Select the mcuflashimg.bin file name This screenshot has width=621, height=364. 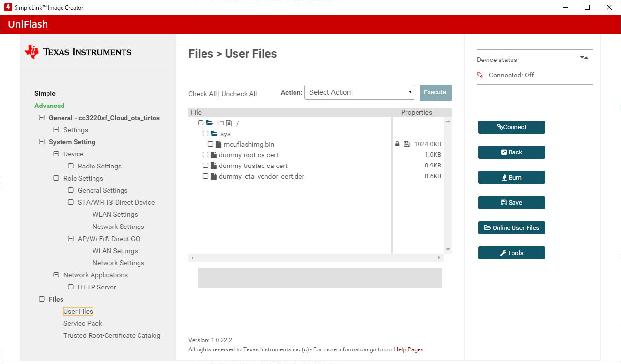point(249,144)
